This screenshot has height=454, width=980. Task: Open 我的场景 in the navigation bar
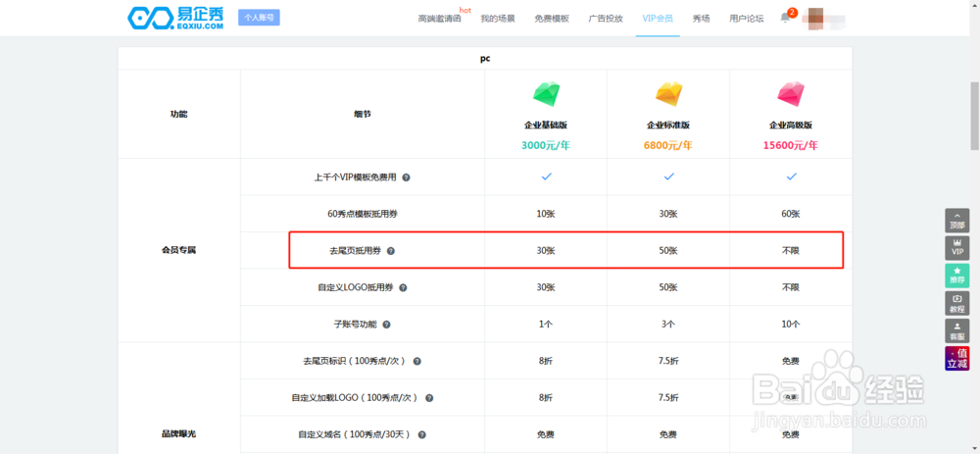pyautogui.click(x=498, y=18)
